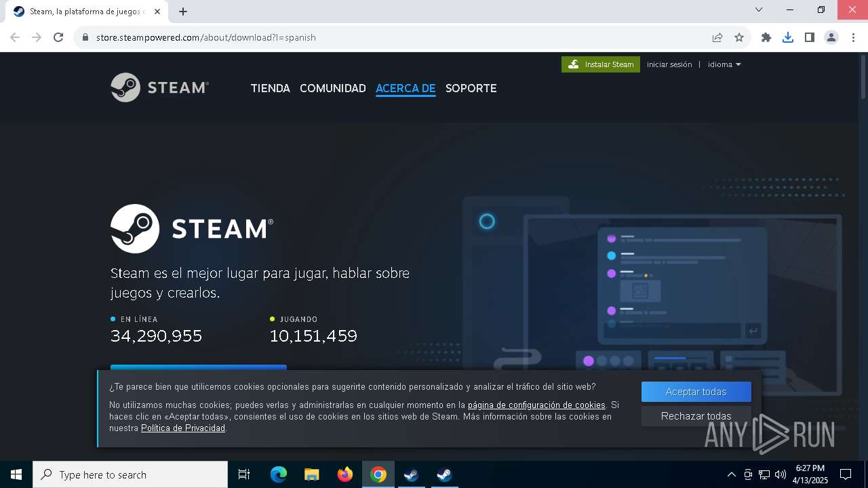
Task: Open the network icon in the tray
Action: pyautogui.click(x=764, y=474)
